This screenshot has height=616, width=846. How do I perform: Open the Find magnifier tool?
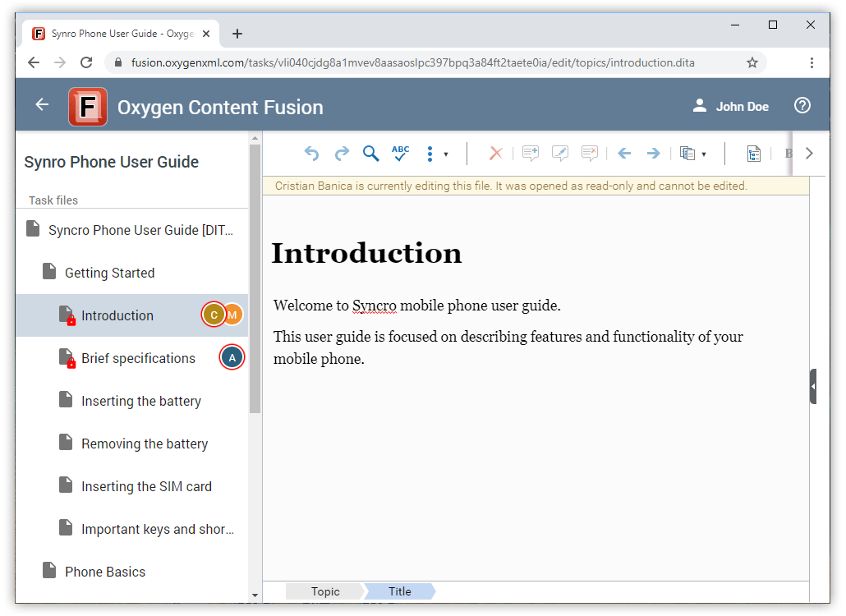[x=370, y=154]
